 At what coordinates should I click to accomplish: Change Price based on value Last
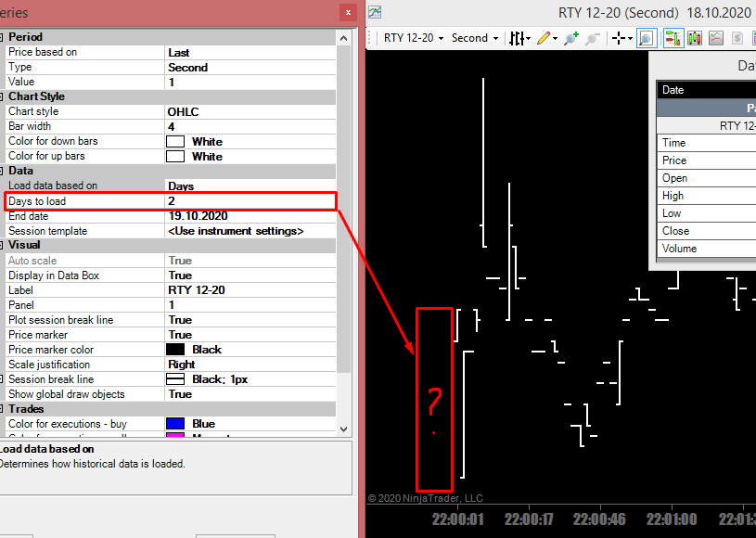250,52
